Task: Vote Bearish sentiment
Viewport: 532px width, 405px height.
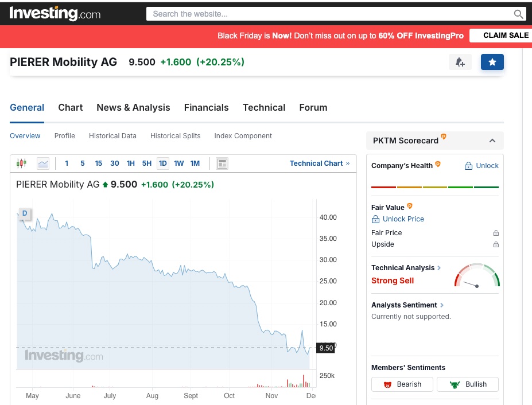Action: click(x=402, y=384)
